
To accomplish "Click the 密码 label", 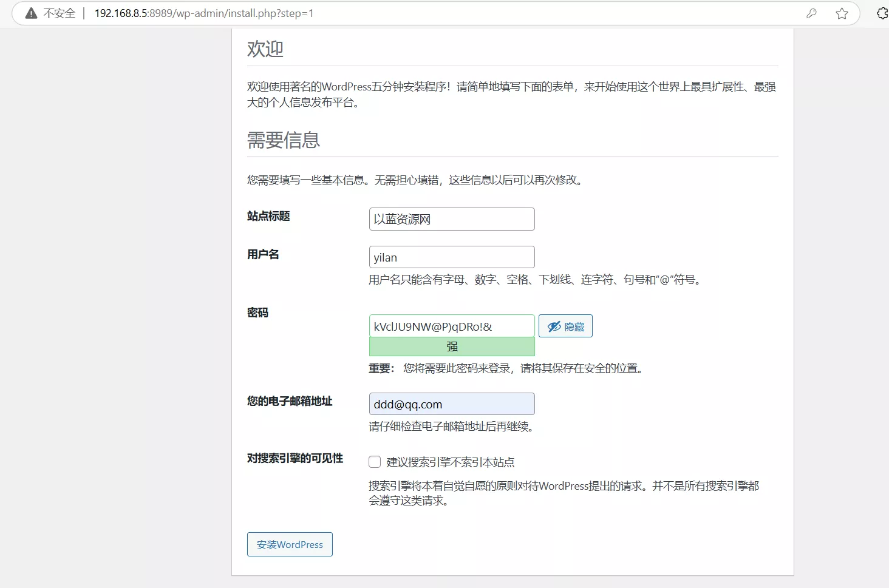I will 257,313.
